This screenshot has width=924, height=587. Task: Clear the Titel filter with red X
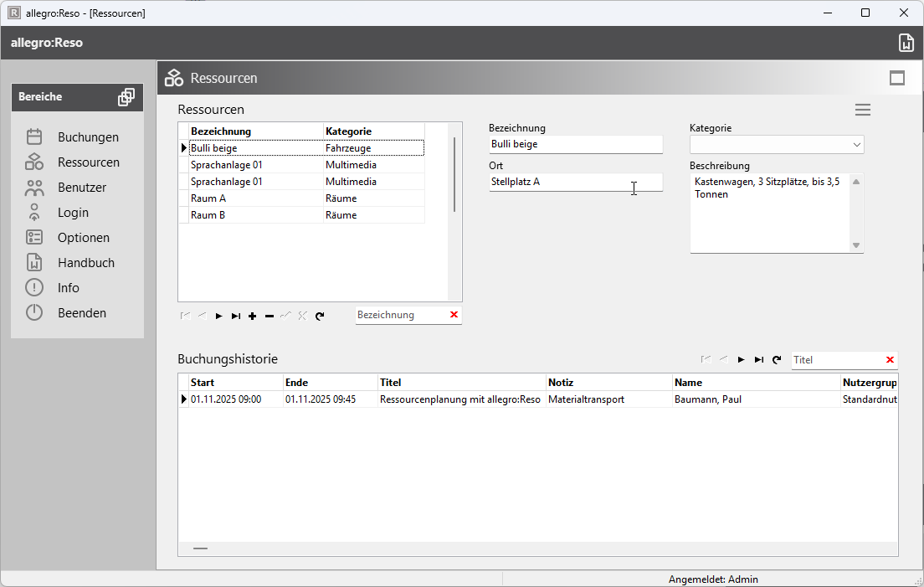tap(890, 359)
